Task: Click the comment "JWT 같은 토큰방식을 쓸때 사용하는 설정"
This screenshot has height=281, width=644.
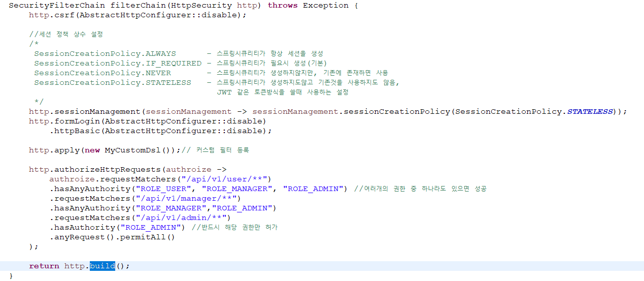Action: click(283, 92)
